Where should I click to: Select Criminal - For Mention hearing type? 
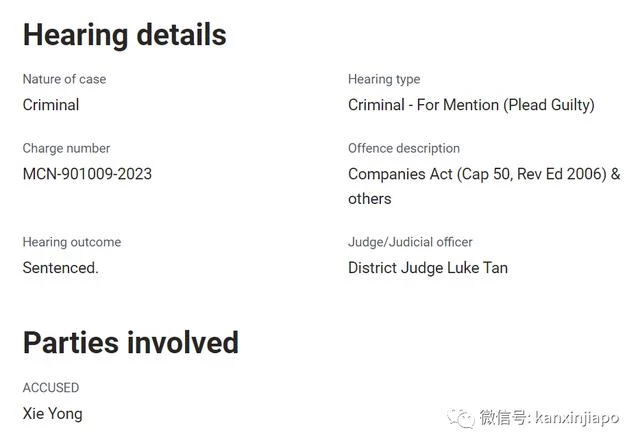[x=471, y=105]
